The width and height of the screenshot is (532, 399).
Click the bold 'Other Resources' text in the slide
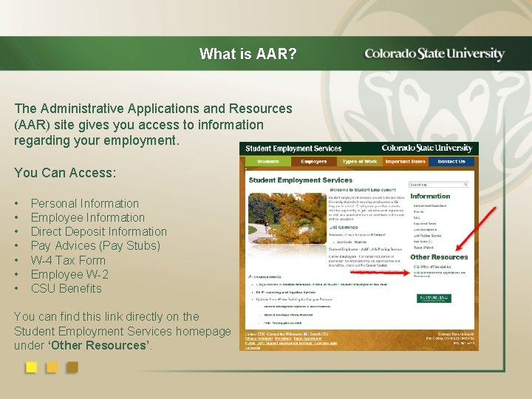(99, 345)
